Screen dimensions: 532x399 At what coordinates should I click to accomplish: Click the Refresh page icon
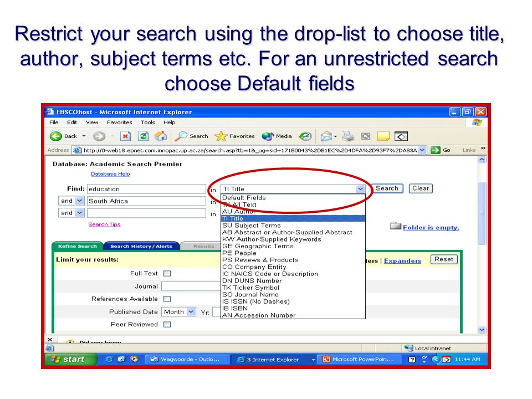click(143, 136)
